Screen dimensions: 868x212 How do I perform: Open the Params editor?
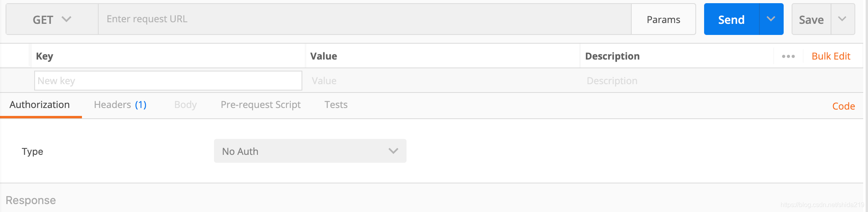664,19
